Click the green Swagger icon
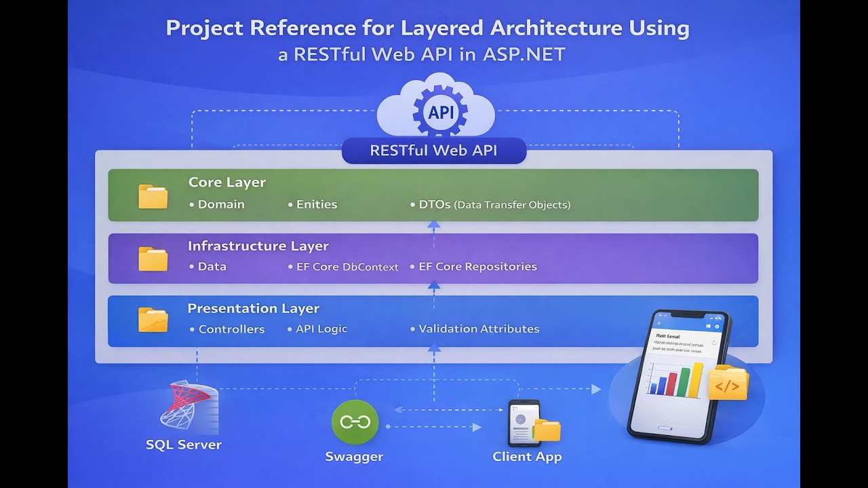868x488 pixels. 355,422
